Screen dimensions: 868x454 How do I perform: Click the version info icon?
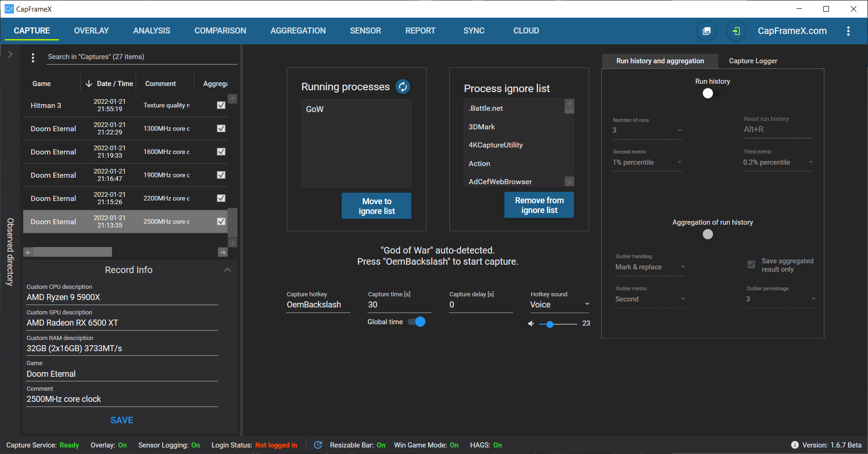click(x=795, y=445)
